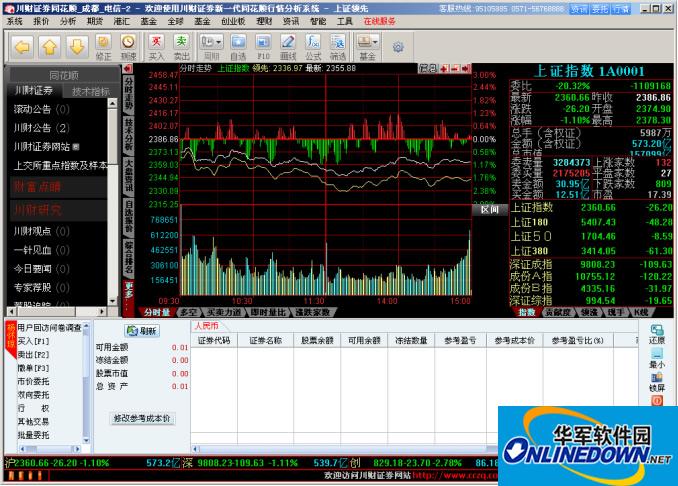Open the 画线 draw line tool

pos(288,47)
